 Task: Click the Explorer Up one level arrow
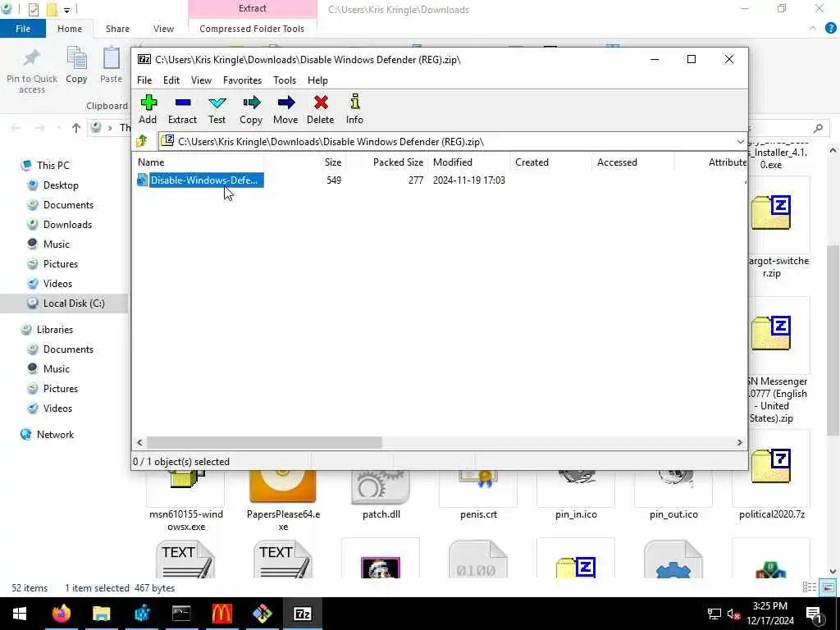76,128
